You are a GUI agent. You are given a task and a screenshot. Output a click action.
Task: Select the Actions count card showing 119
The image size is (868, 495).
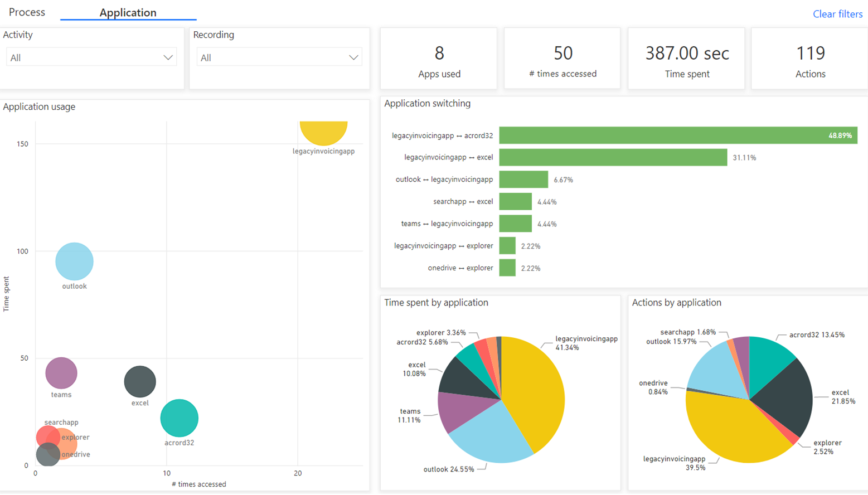point(809,58)
